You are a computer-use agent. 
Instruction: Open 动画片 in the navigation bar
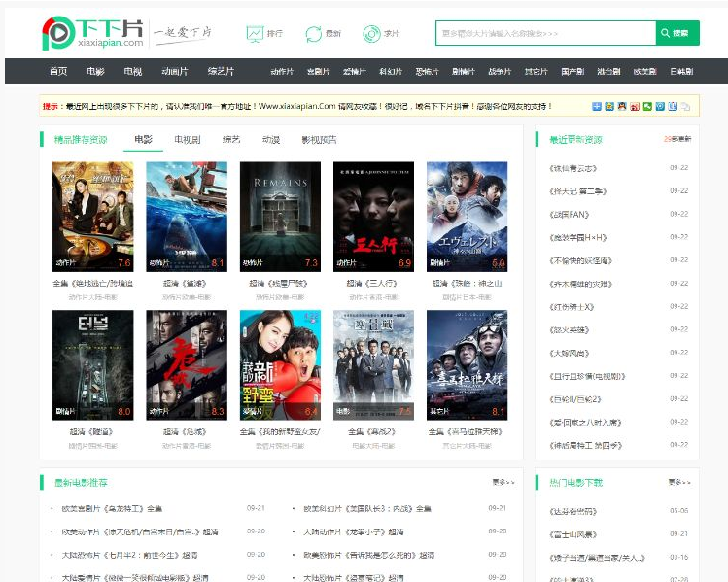[175, 71]
